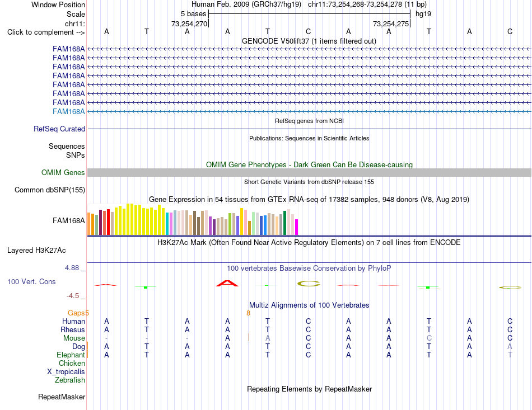Select the X_tropicalis species label
532x410 pixels.
(x=66, y=372)
